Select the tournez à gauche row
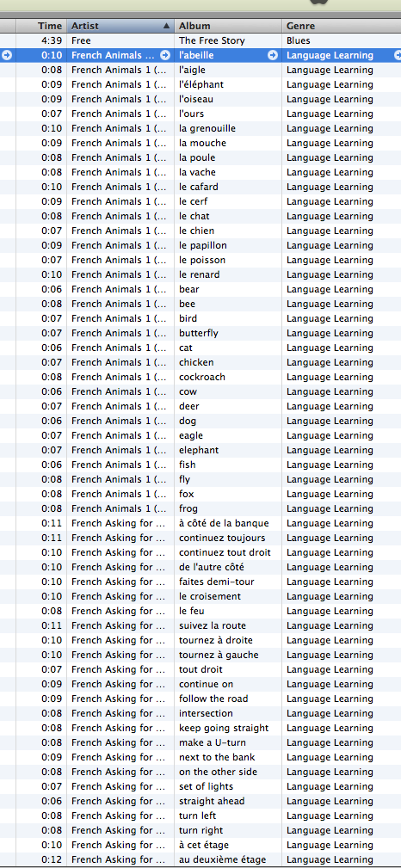 200,655
